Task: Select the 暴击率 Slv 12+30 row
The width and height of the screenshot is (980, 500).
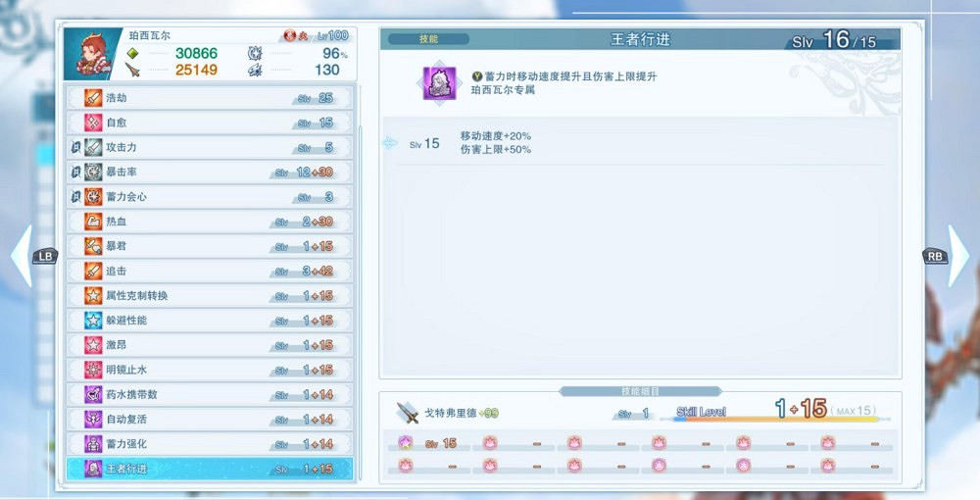Action: (210, 172)
